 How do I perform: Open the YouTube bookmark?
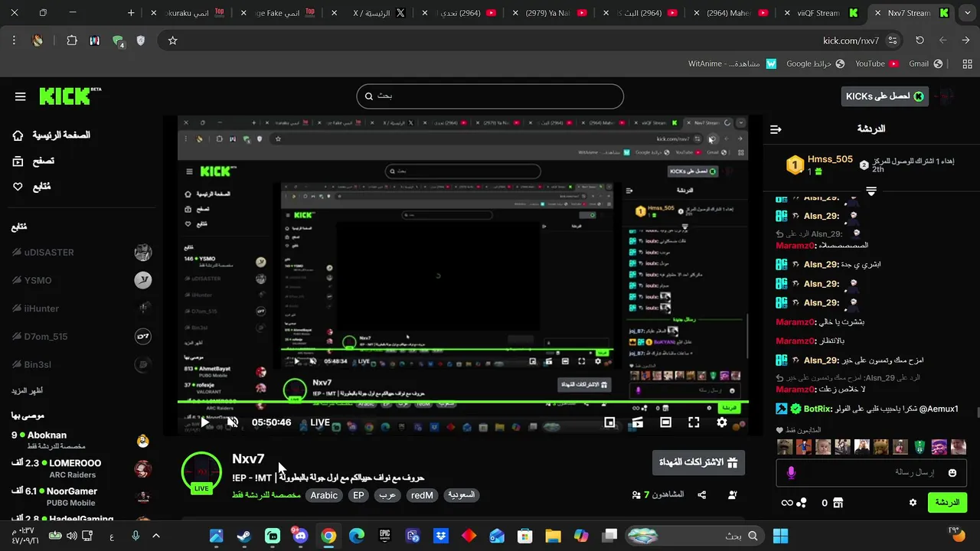(876, 64)
